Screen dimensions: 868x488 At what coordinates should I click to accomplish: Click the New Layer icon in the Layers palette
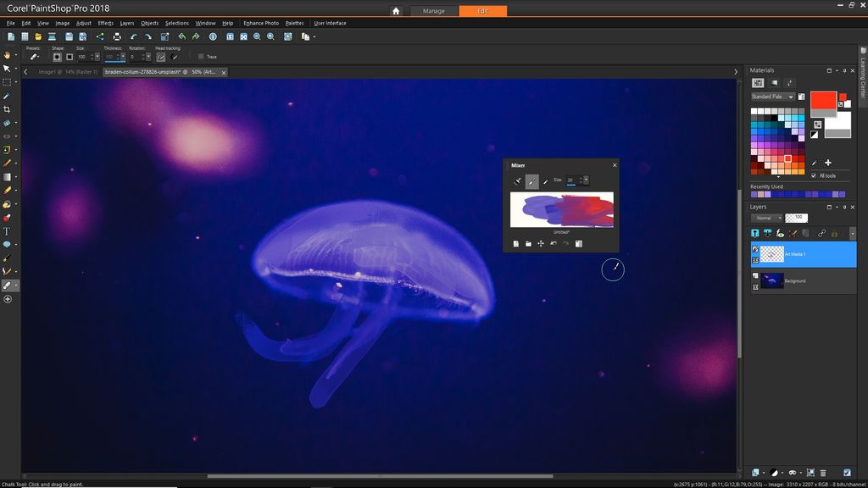[x=755, y=233]
